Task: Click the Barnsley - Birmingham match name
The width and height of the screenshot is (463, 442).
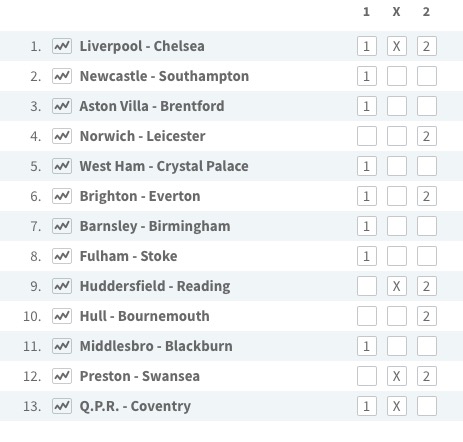Action: [155, 226]
